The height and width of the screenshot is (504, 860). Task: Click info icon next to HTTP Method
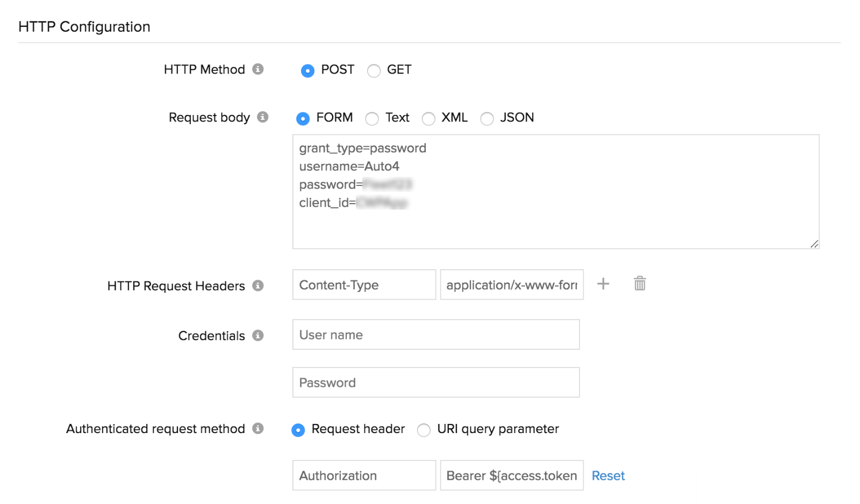tap(258, 69)
